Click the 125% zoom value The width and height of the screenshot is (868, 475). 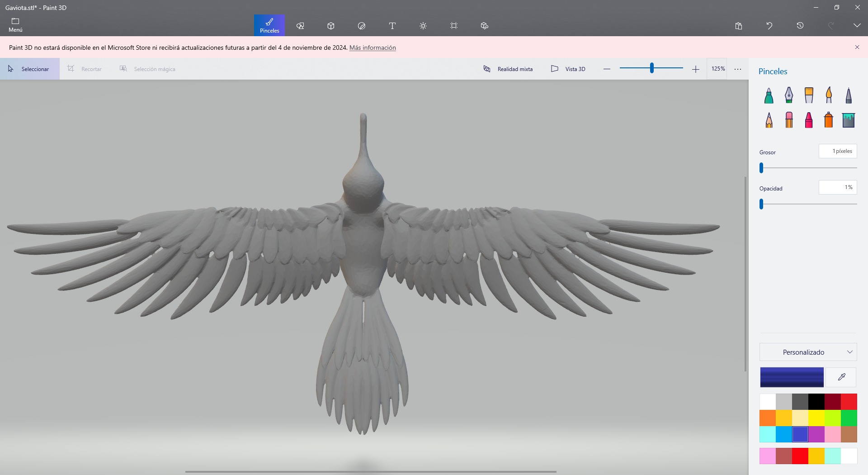tap(718, 69)
